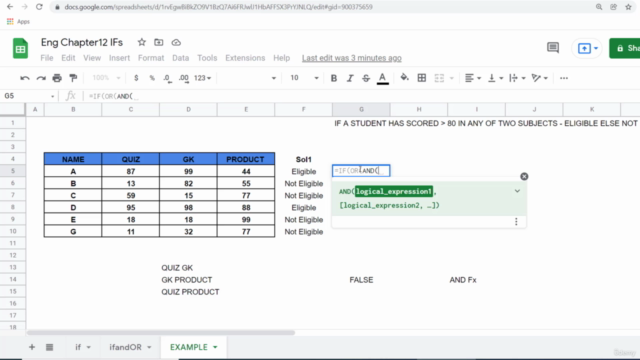Check cloud document status icon
The height and width of the screenshot is (360, 640).
point(176,42)
